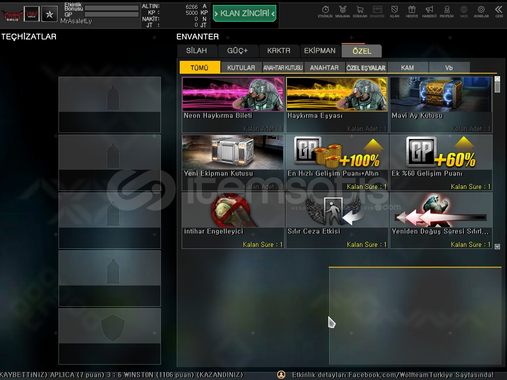The height and width of the screenshot is (380, 507).
Task: Click the inventory scrollbar down arrow
Action: (x=497, y=246)
